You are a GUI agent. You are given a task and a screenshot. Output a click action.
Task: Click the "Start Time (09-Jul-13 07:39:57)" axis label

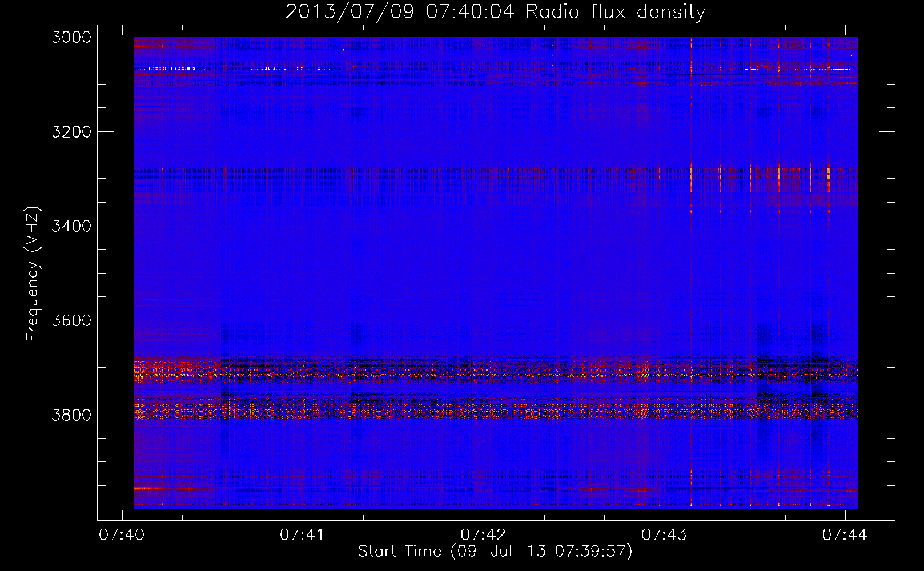[495, 552]
